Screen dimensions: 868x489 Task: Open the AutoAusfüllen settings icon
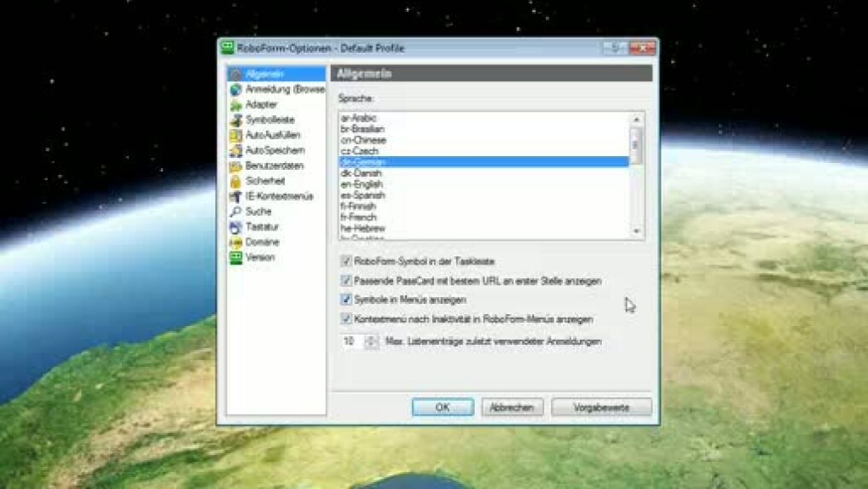click(x=235, y=136)
